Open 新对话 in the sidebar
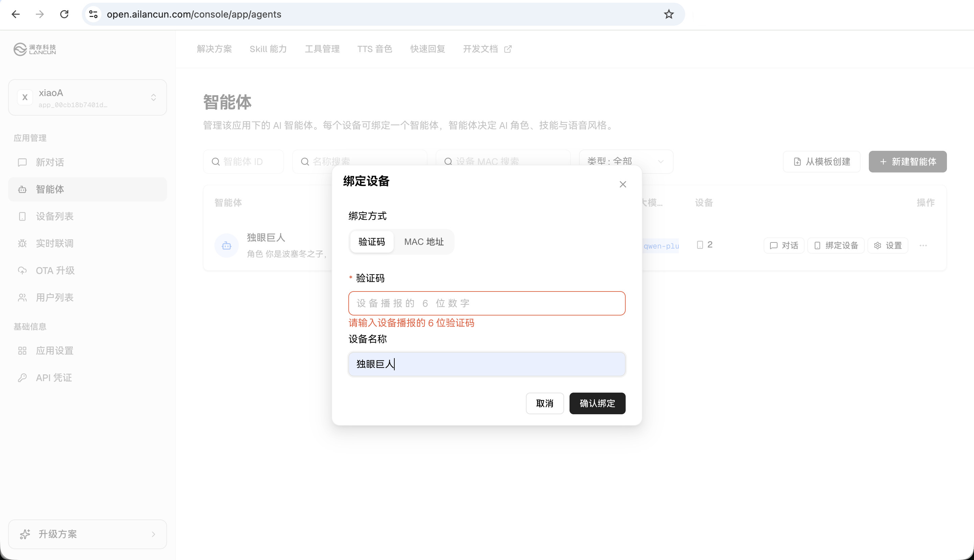Image resolution: width=974 pixels, height=560 pixels. [x=88, y=162]
